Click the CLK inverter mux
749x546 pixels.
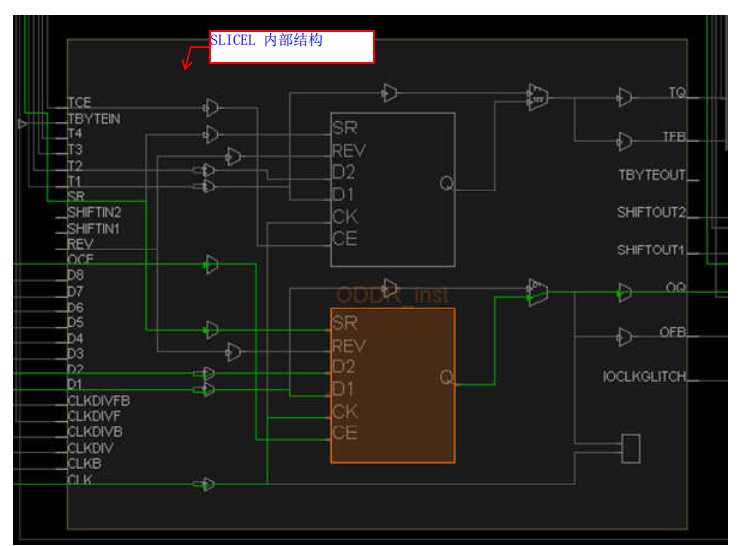pos(205,484)
